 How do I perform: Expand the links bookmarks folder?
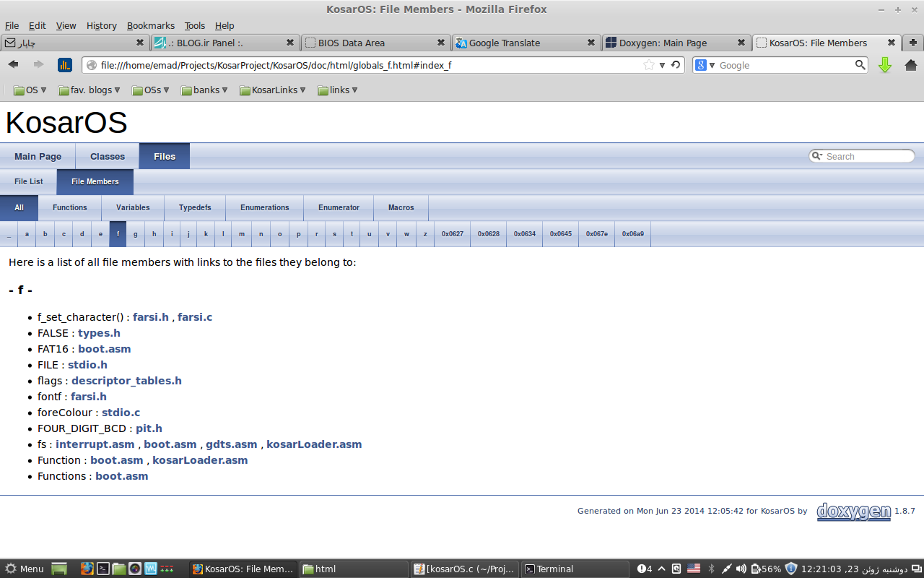click(338, 90)
